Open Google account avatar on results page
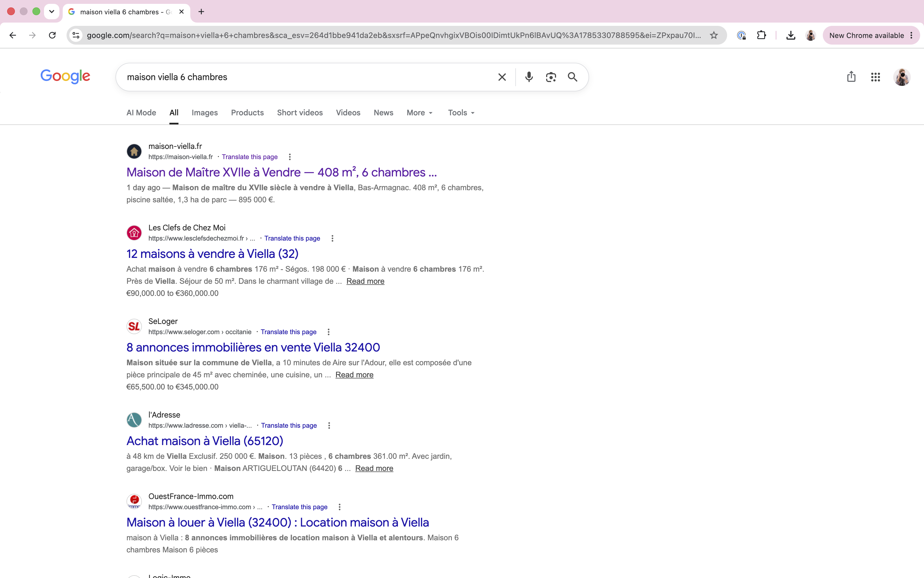924x578 pixels. pos(902,77)
